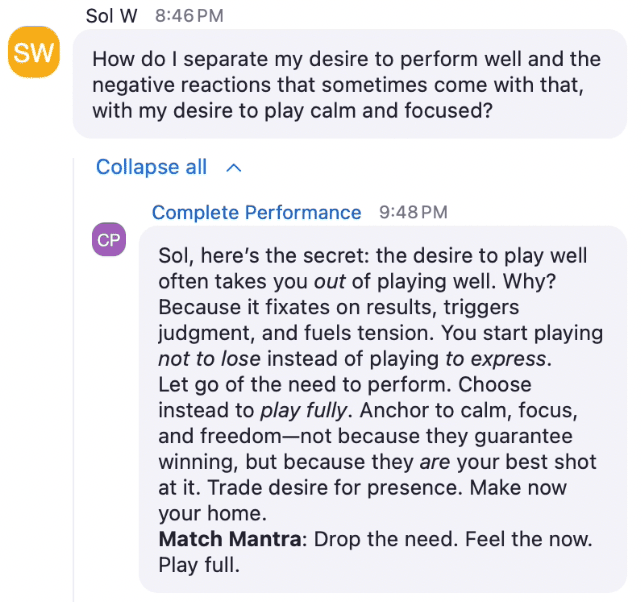Select Sol W's question message bubble
642x602 pixels.
pyautogui.click(x=350, y=84)
